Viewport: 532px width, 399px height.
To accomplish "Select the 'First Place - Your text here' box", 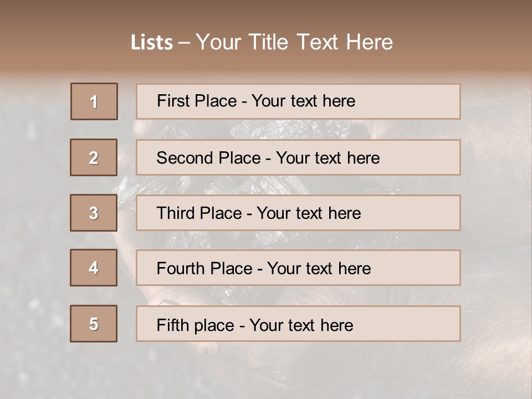I will point(298,101).
